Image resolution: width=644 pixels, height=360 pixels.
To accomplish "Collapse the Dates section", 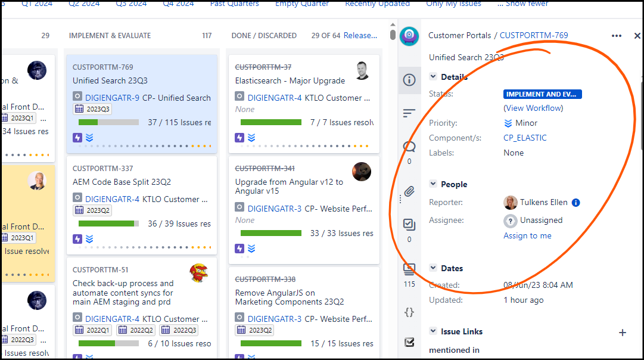I will tap(433, 268).
